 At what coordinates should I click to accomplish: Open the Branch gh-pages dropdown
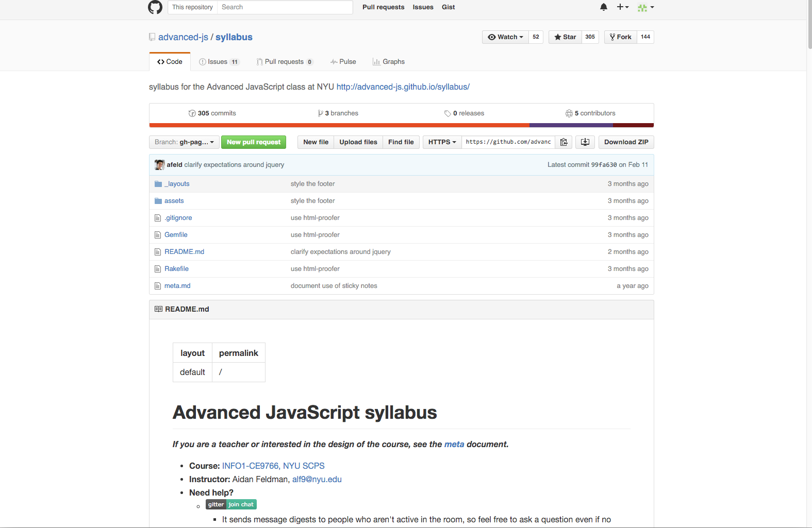[x=184, y=142]
